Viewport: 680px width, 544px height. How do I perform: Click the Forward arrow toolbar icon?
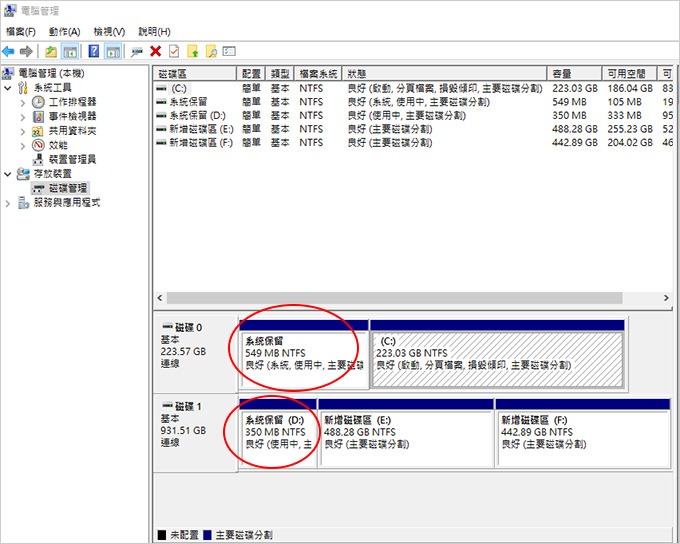click(x=26, y=52)
